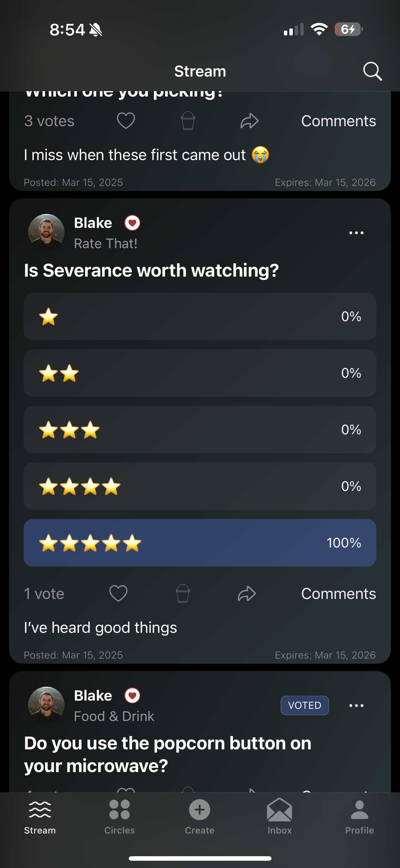
Task: Select the one-star rating option
Action: point(200,316)
